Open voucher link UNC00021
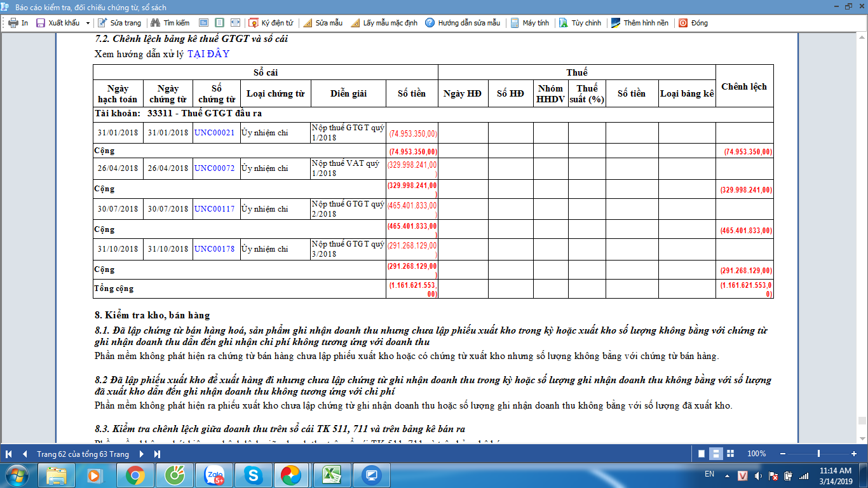 (x=215, y=133)
